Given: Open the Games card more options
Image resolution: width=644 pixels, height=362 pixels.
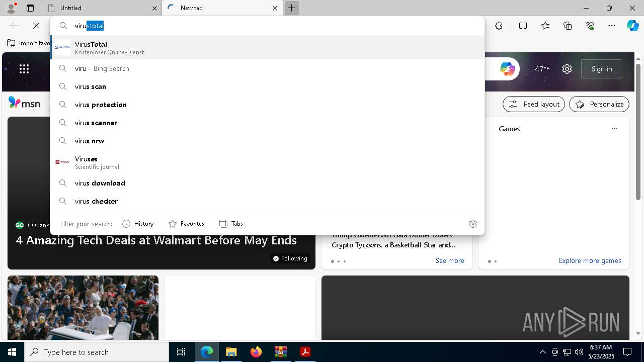Looking at the screenshot, I should tap(614, 129).
